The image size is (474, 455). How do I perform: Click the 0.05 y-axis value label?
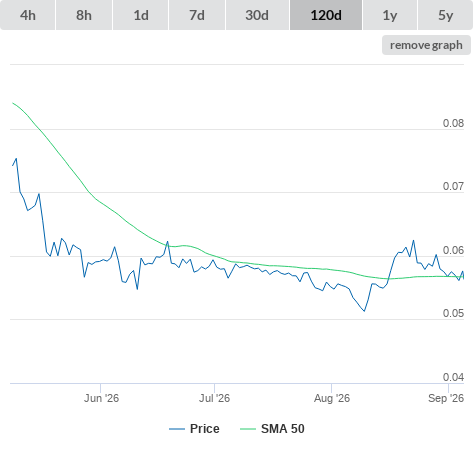453,313
